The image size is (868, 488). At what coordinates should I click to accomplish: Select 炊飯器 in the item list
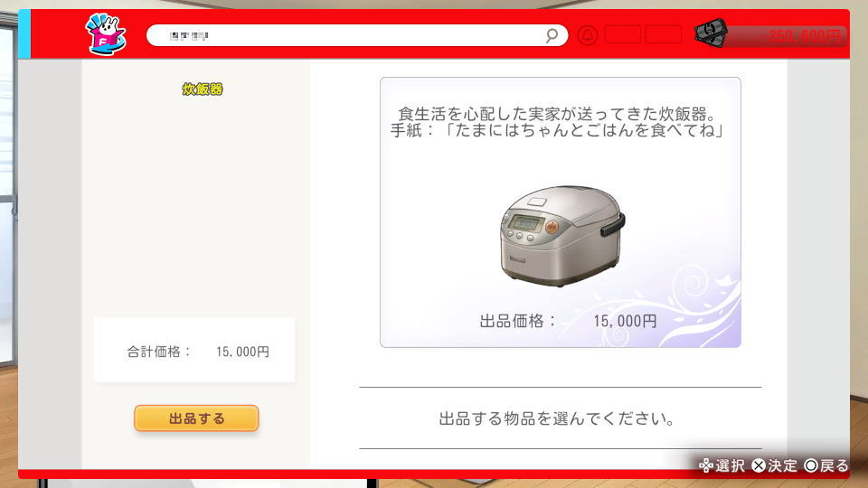point(202,89)
